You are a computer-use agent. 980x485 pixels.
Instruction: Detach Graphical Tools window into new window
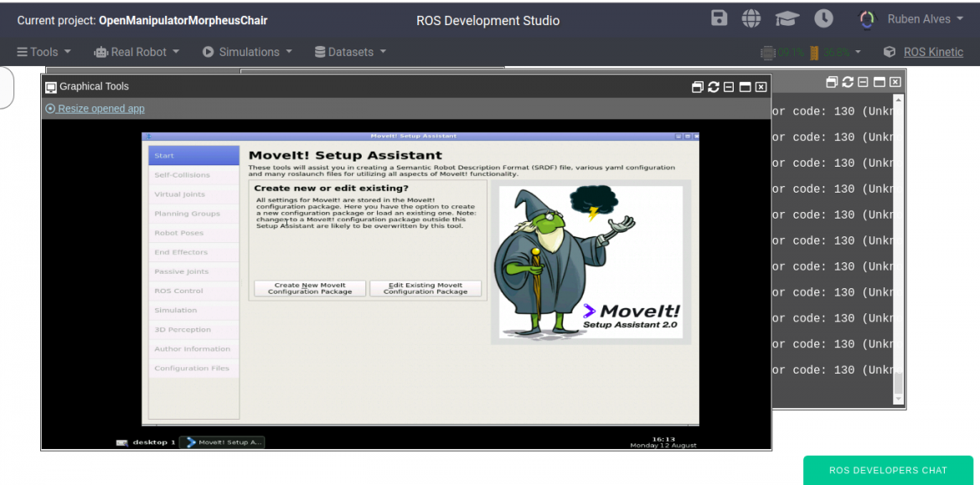pyautogui.click(x=698, y=87)
